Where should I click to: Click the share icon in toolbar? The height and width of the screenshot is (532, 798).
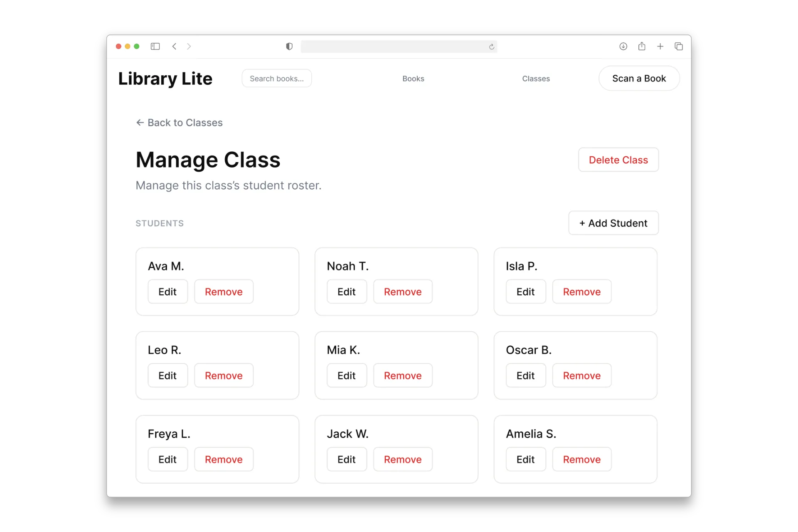(x=642, y=46)
